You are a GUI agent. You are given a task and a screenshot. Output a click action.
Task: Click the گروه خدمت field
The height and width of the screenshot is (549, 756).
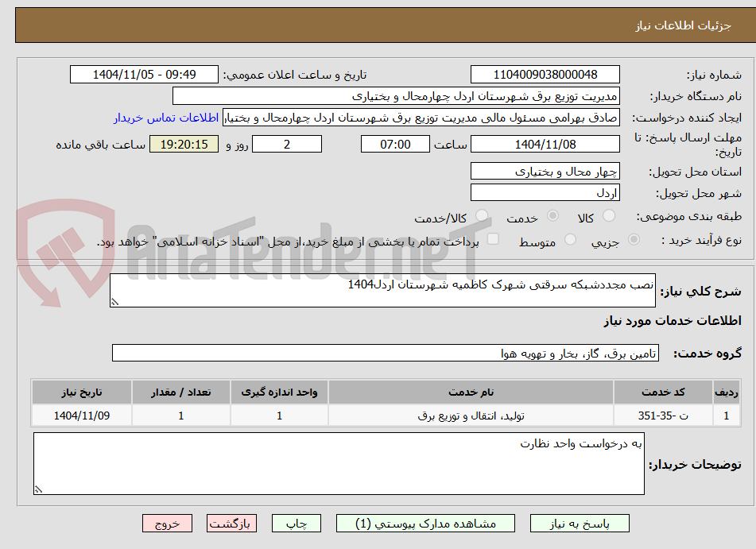tap(386, 354)
